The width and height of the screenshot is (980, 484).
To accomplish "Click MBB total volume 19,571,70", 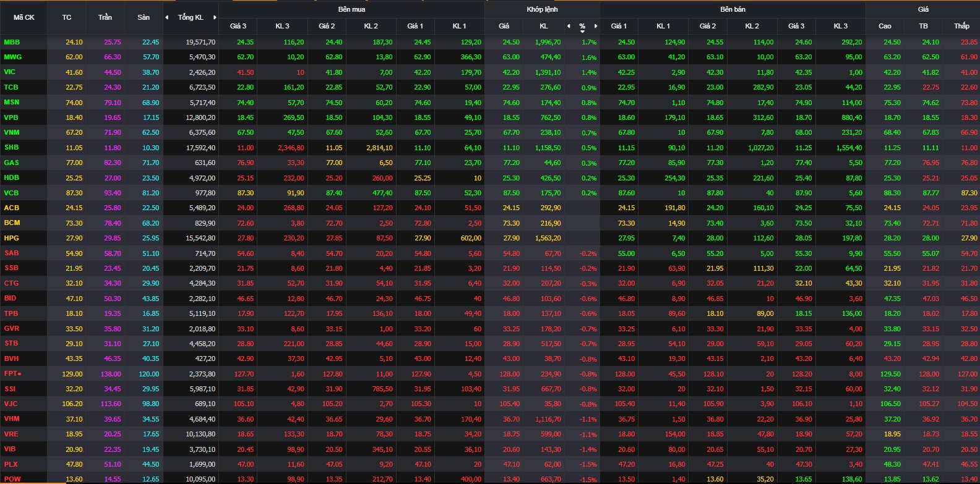I will [x=201, y=42].
